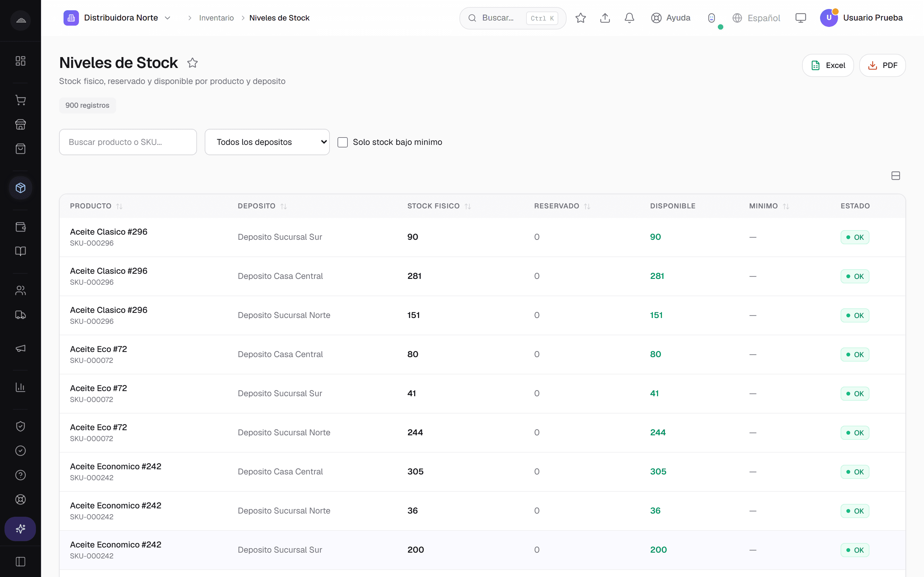
Task: Enable Solo stock bajo minimo checkbox
Action: [x=343, y=142]
